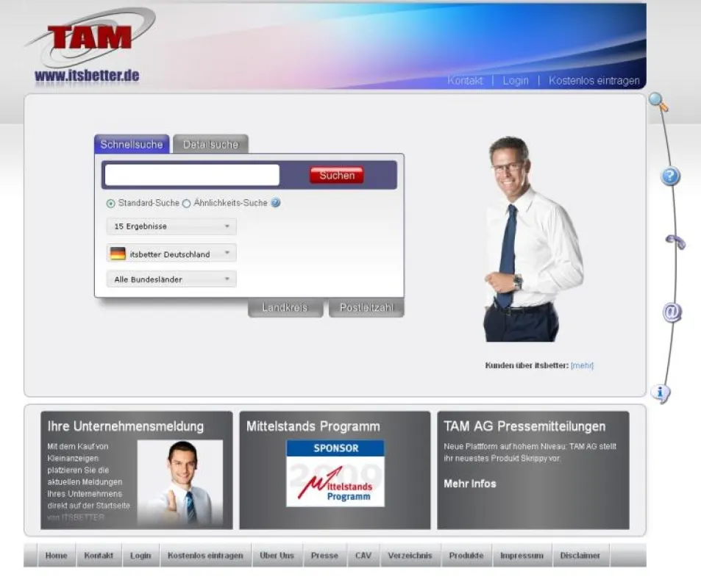Click the @ email icon in sidebar
701x588 pixels.
coord(672,312)
